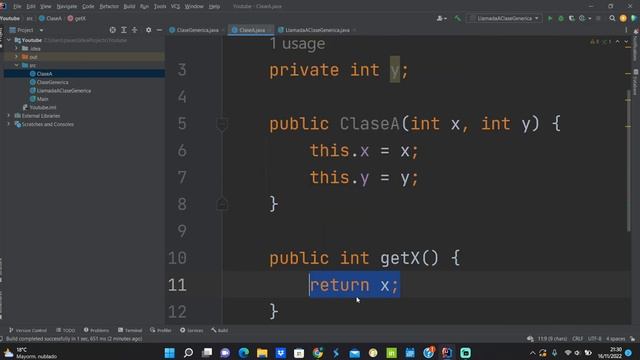
Task: Click the Search Everywhere magnifier icon
Action: [x=612, y=18]
